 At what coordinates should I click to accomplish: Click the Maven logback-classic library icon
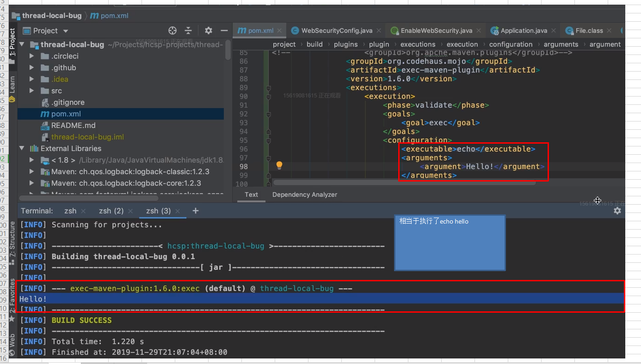(45, 171)
